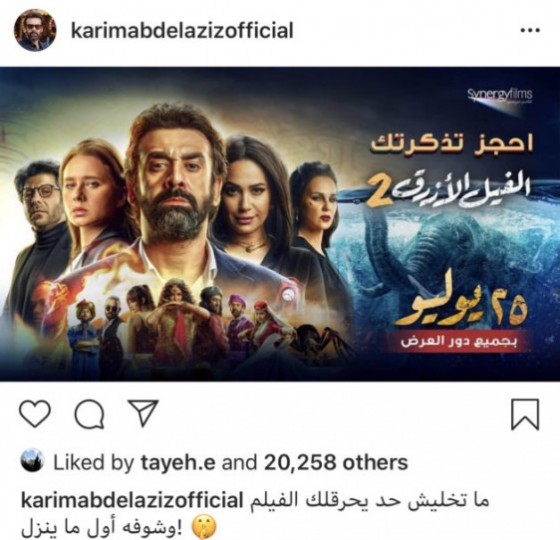Click the red 'بجميع دور العرض' banner
Screen dimensions: 560x540
(x=459, y=341)
